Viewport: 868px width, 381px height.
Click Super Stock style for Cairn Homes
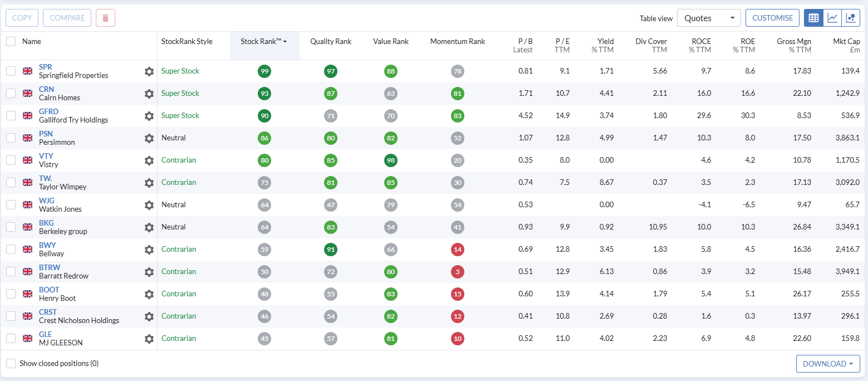[x=180, y=93]
